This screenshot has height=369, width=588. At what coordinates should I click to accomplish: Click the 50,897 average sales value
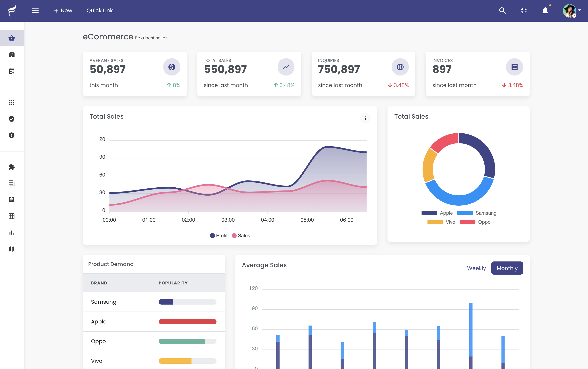click(108, 69)
